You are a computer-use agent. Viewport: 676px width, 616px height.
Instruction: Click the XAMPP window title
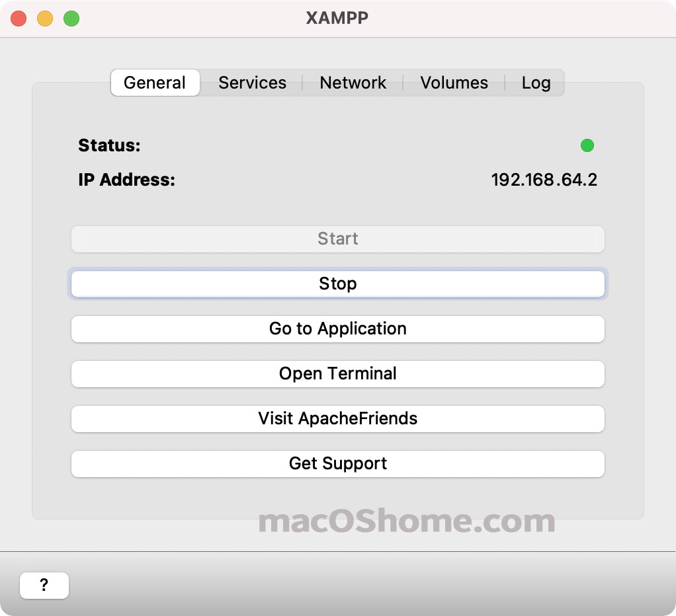337,18
